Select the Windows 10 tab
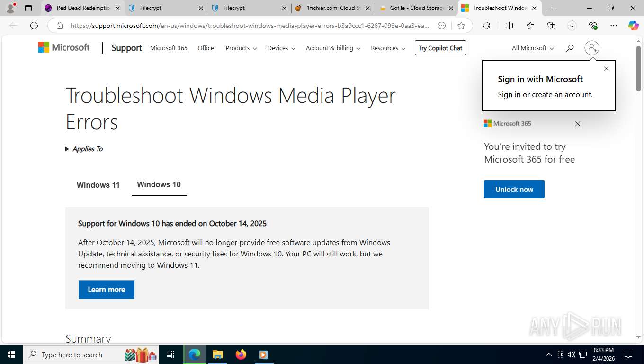The width and height of the screenshot is (644, 364). 159,184
